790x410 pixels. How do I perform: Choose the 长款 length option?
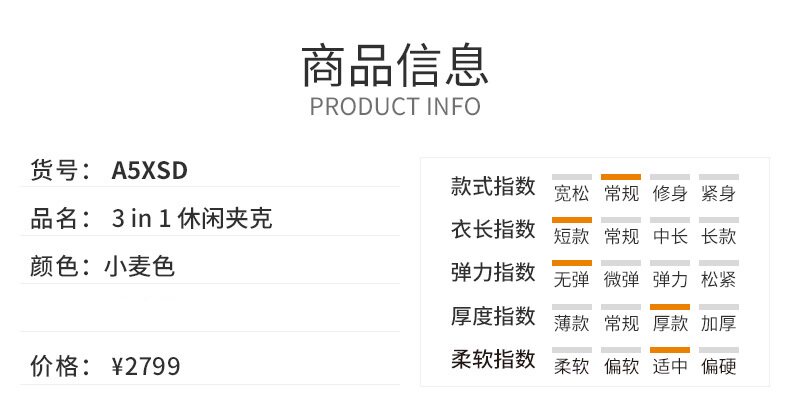click(x=718, y=236)
